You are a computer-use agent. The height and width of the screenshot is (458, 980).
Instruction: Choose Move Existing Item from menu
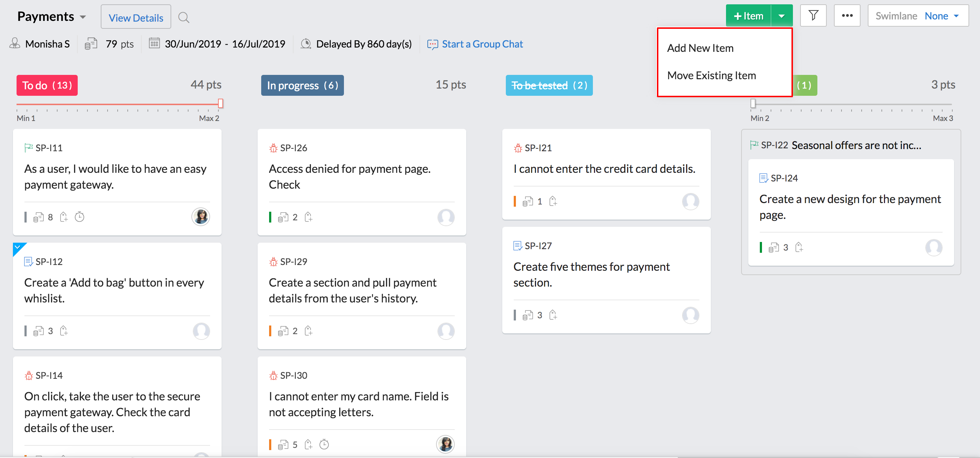coord(711,75)
